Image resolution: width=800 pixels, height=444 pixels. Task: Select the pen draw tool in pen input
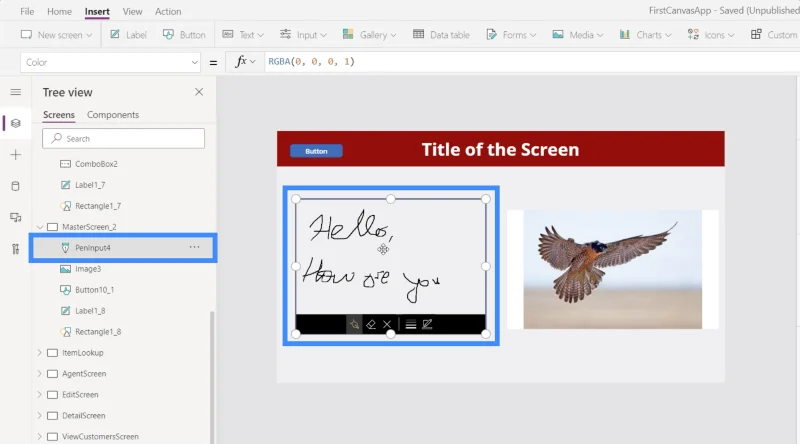(354, 324)
